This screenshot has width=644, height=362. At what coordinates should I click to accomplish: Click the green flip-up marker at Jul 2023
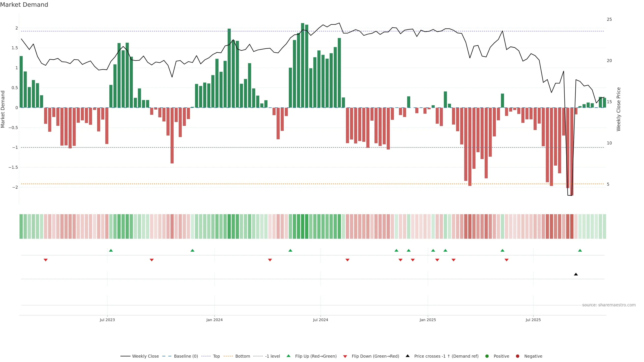click(x=111, y=250)
